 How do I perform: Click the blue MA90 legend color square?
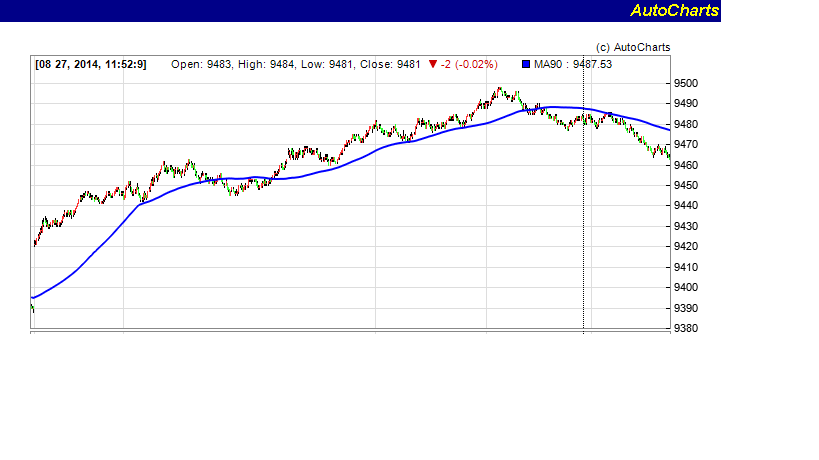526,64
